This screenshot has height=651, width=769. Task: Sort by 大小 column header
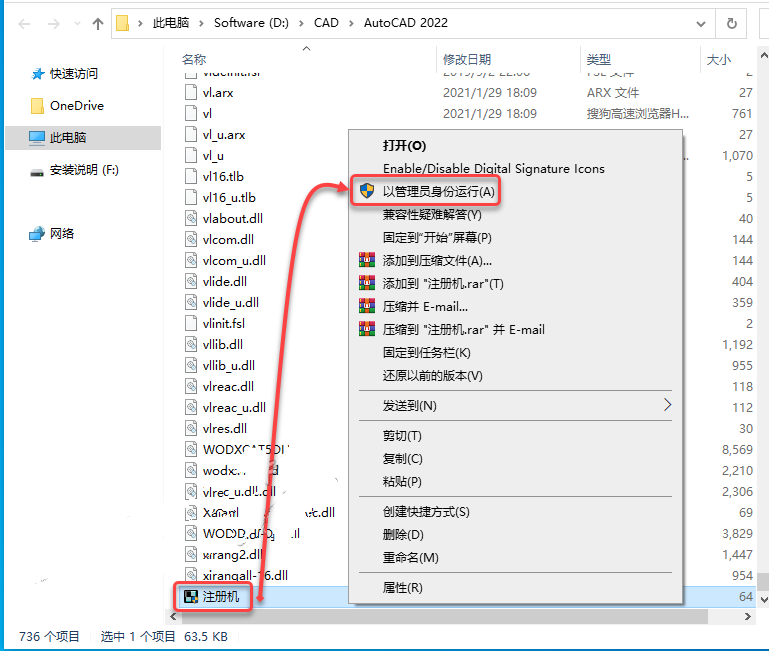(718, 59)
